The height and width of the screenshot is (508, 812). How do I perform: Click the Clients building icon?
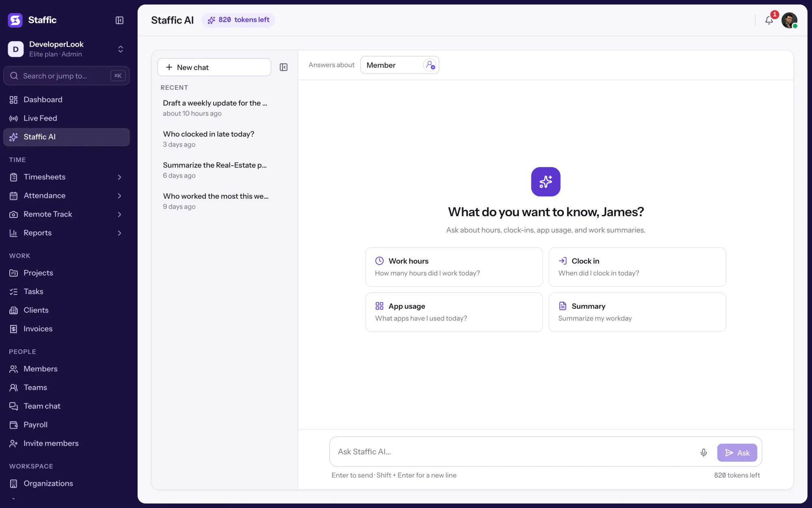(x=13, y=310)
